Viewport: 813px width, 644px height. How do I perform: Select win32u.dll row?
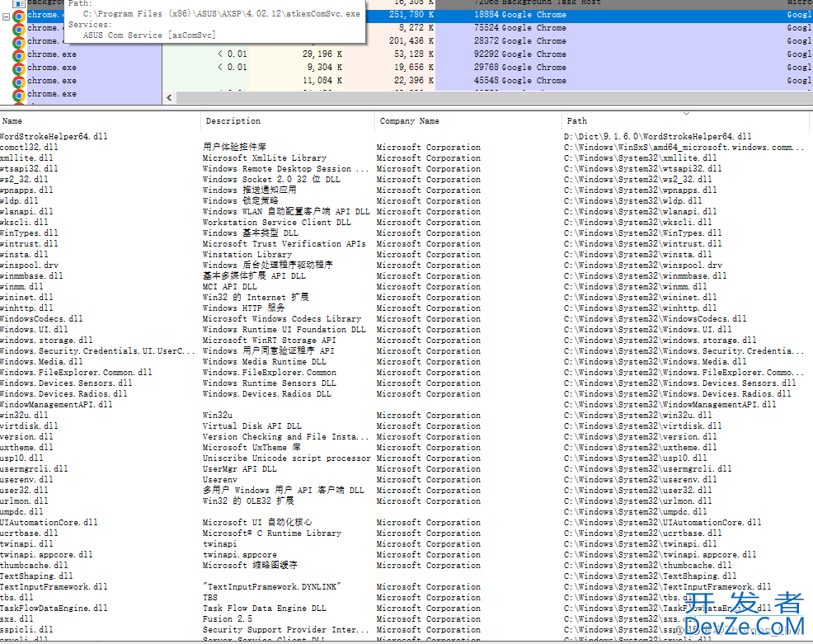(406, 416)
